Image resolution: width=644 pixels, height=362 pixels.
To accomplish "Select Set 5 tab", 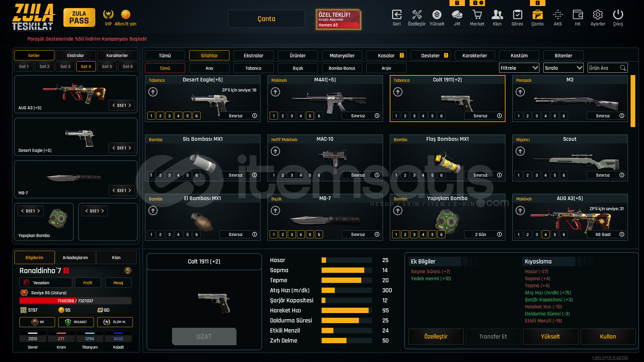I will coord(107,66).
